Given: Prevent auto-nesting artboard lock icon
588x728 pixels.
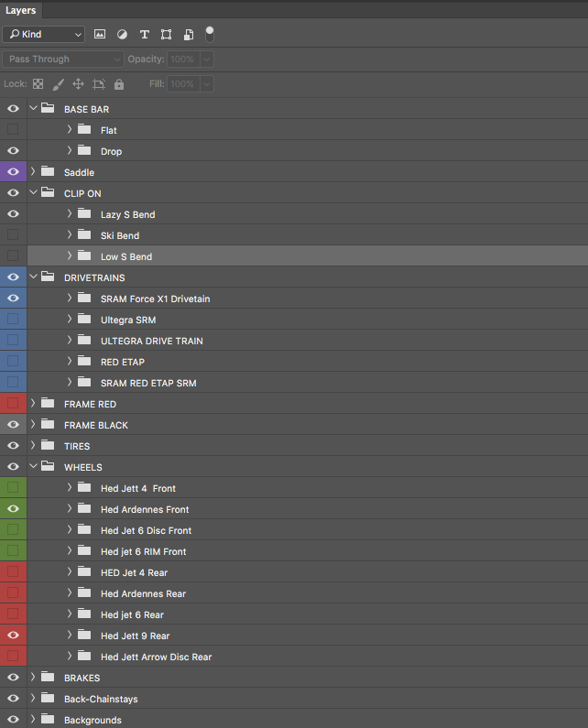Looking at the screenshot, I should coord(99,84).
